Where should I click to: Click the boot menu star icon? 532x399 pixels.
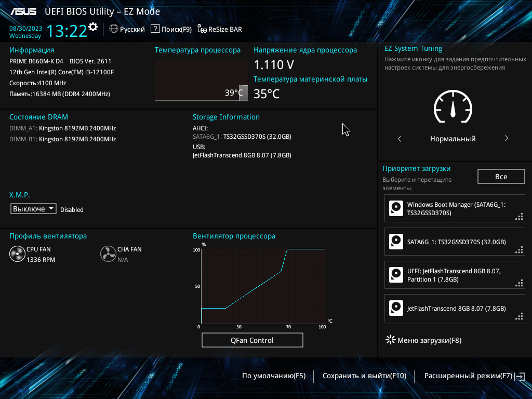pos(391,340)
